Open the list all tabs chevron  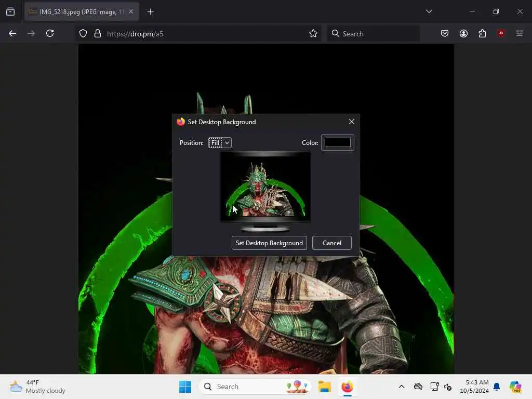click(429, 11)
